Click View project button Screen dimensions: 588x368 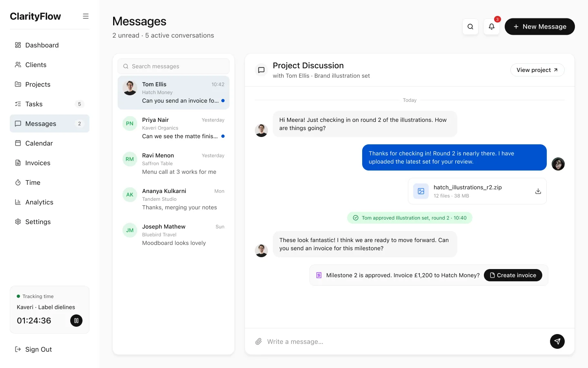pyautogui.click(x=537, y=70)
